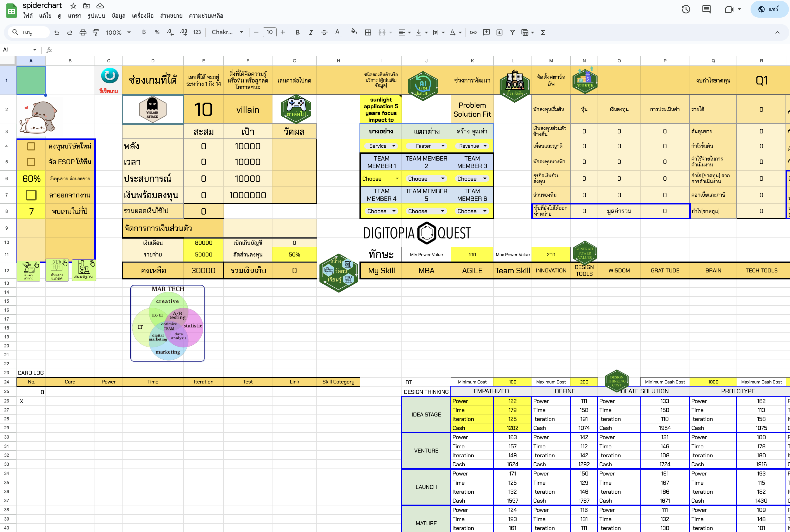This screenshot has height=532, width=790.
Task: Open the zoom level 100% dropdown
Action: (118, 32)
